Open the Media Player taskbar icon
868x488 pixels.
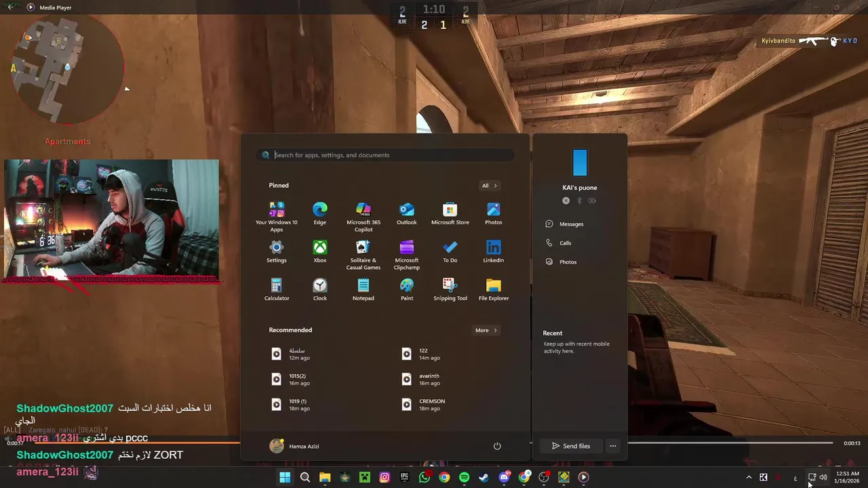583,477
